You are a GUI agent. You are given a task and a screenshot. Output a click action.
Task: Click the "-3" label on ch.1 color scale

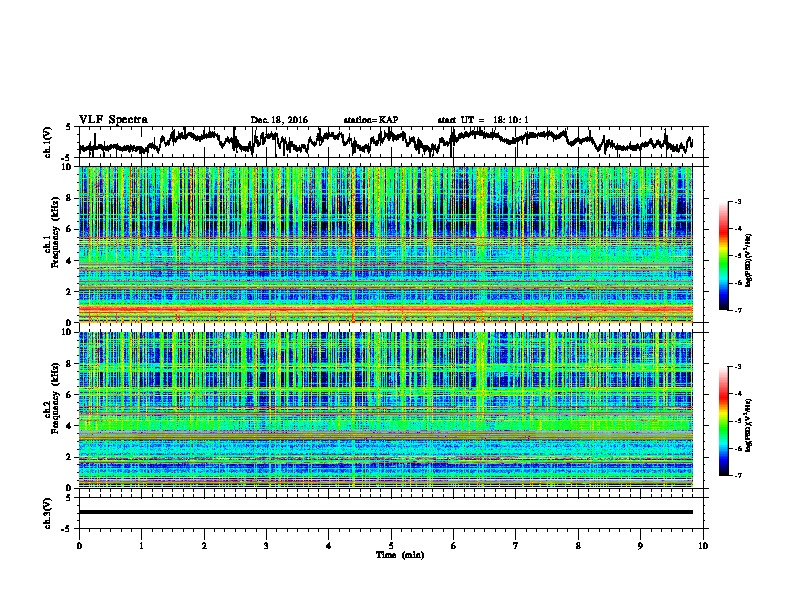point(737,201)
